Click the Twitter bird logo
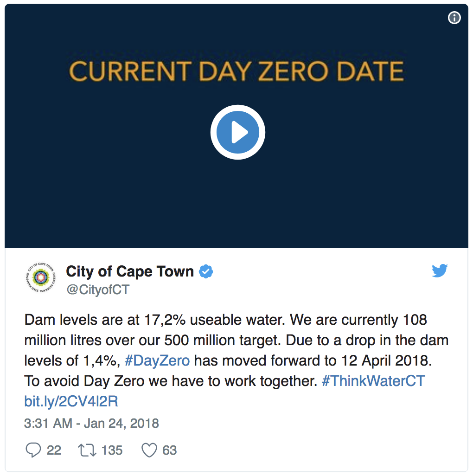Viewport: 473px width, 476px height. [440, 270]
